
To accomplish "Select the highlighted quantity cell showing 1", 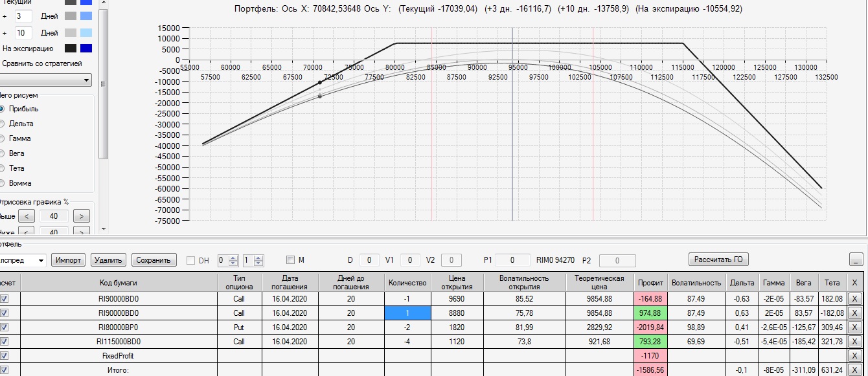I will 407,313.
